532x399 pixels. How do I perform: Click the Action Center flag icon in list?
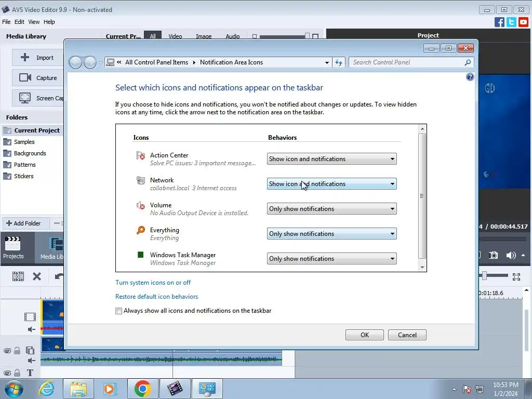(x=140, y=156)
